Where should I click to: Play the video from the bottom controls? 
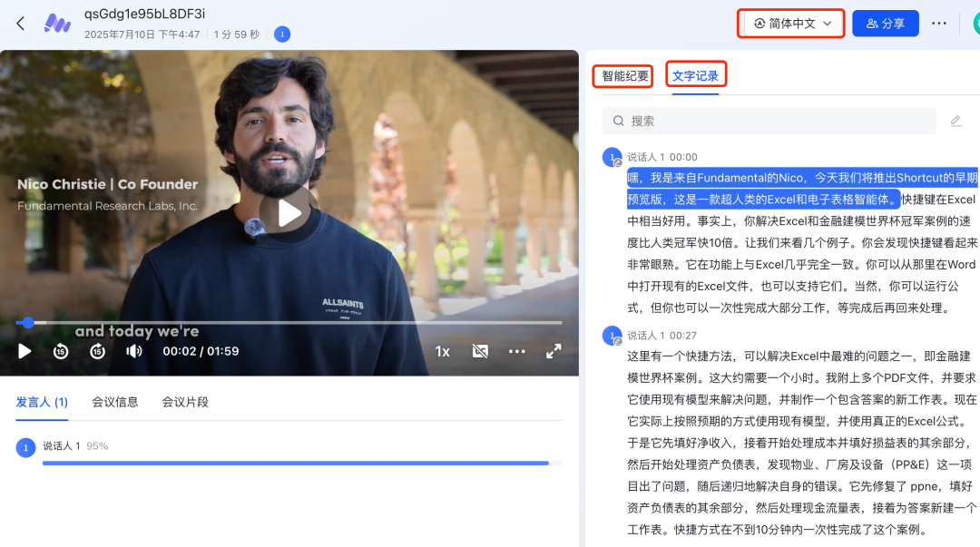click(x=24, y=351)
